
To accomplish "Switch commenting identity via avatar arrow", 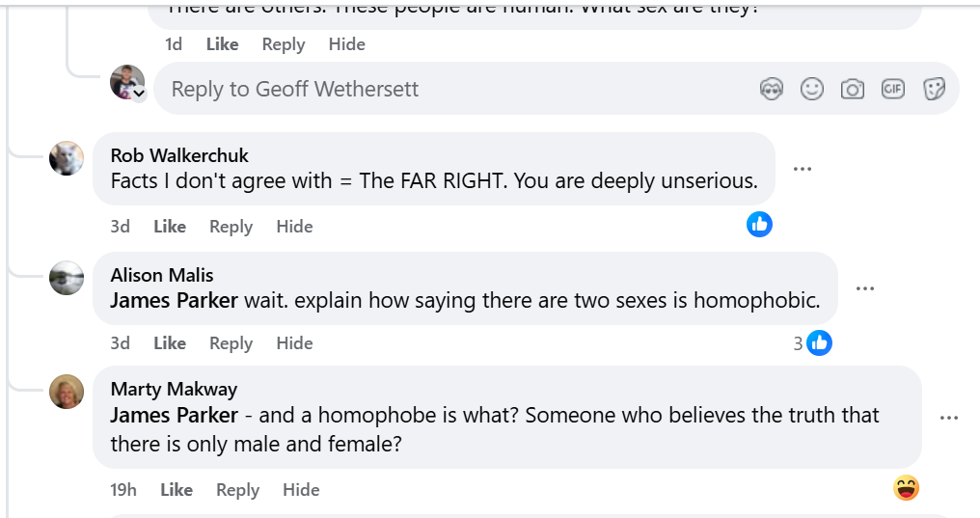I will 139,94.
